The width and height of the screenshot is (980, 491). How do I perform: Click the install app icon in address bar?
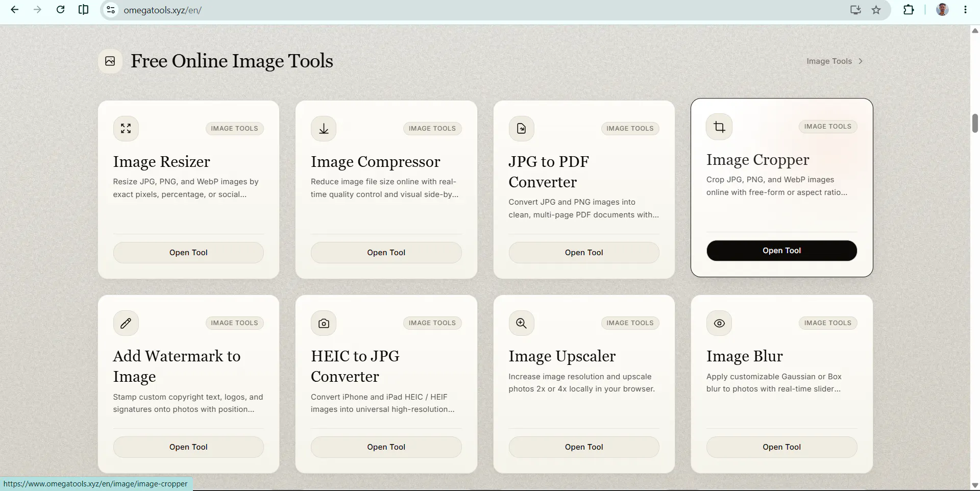(x=855, y=10)
